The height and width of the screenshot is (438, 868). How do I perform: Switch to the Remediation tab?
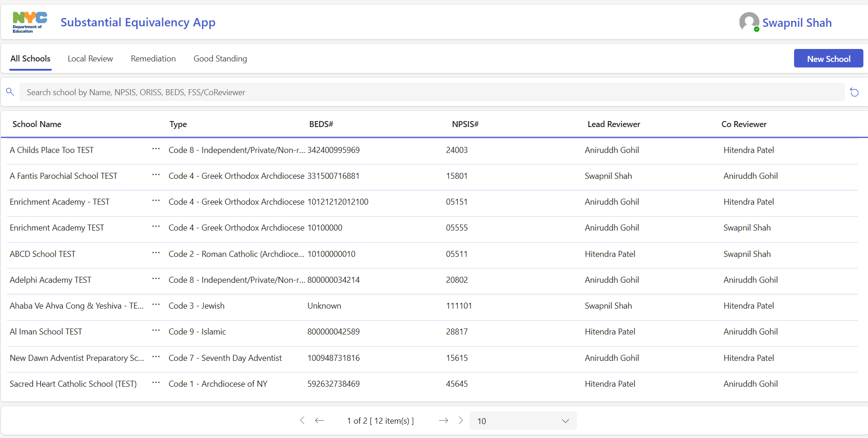pos(153,59)
